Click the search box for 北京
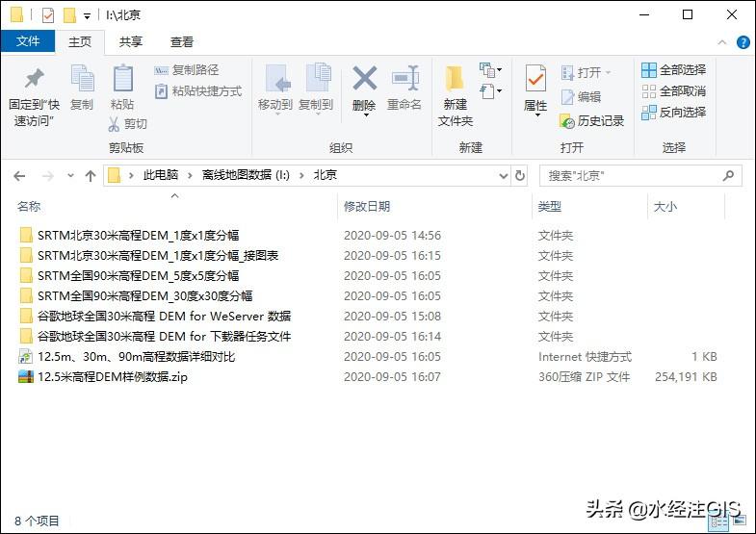Viewport: 756px width, 534px height. tap(631, 176)
